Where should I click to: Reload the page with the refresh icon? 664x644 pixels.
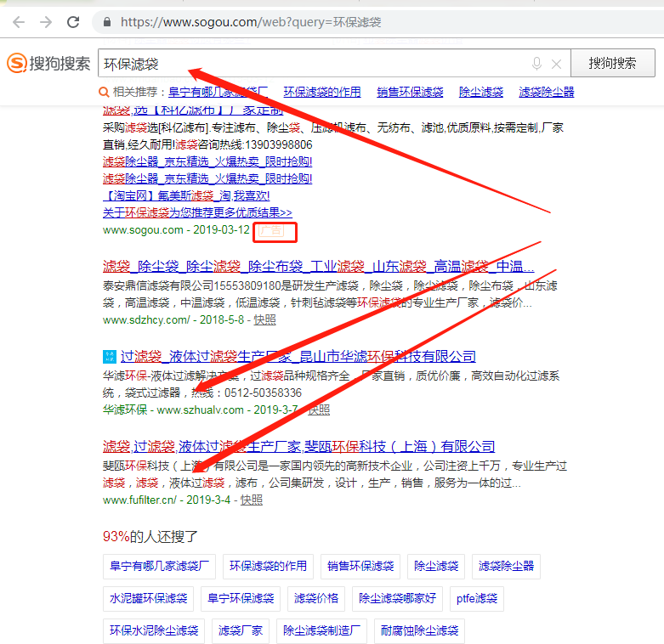click(x=73, y=21)
